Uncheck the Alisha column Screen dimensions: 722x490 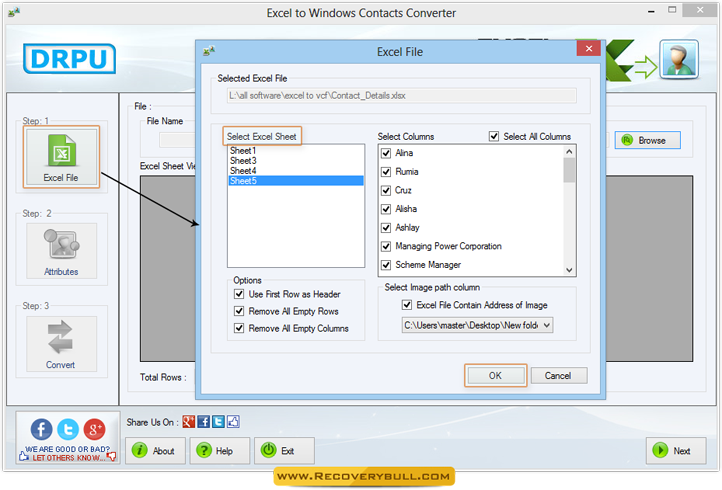(x=386, y=209)
